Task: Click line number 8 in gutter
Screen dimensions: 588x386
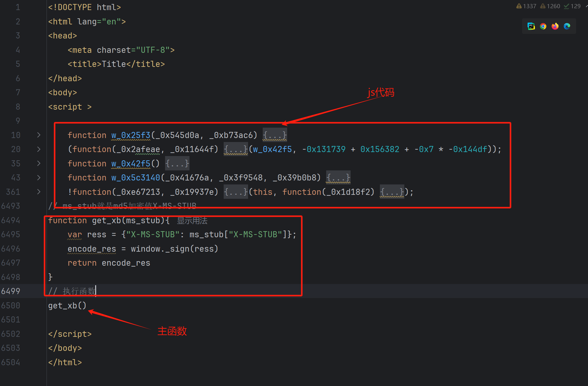Action: pyautogui.click(x=18, y=107)
